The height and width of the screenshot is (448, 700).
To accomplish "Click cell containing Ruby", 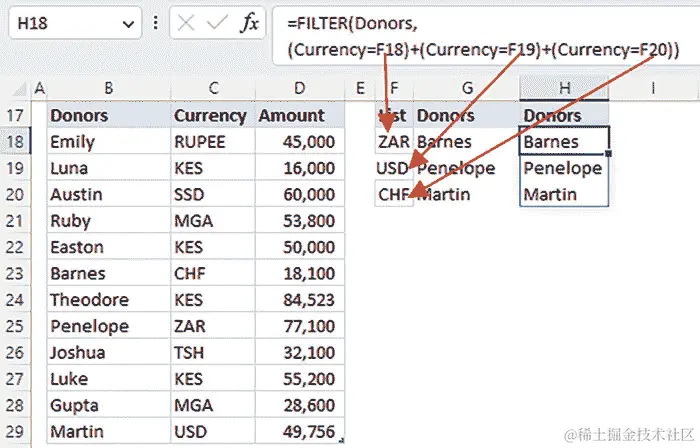I will (108, 221).
